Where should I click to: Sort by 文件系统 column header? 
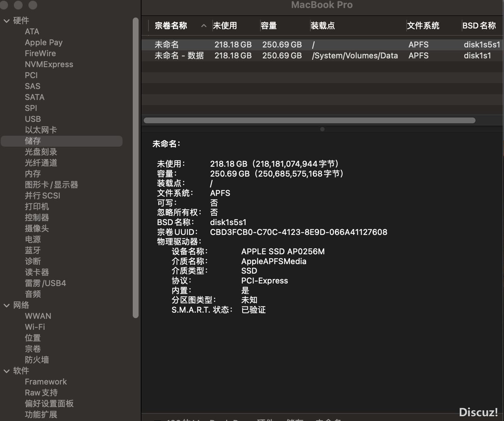click(423, 26)
